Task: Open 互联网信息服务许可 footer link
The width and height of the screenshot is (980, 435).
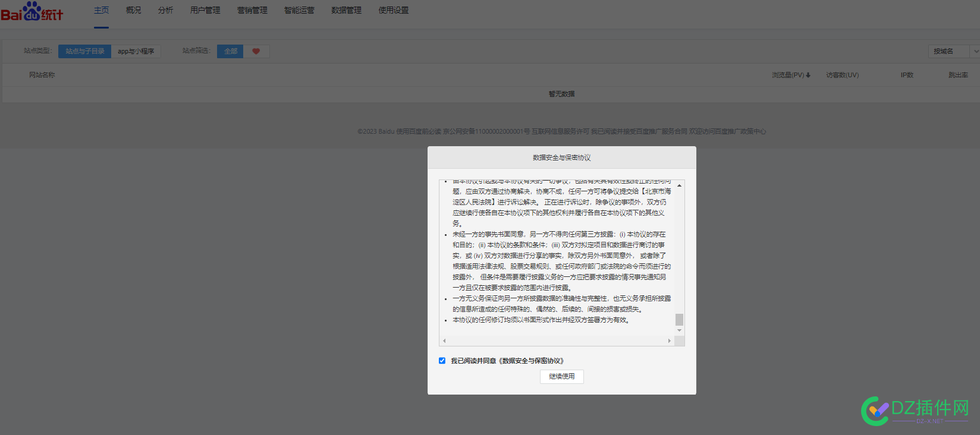Action: [560, 131]
